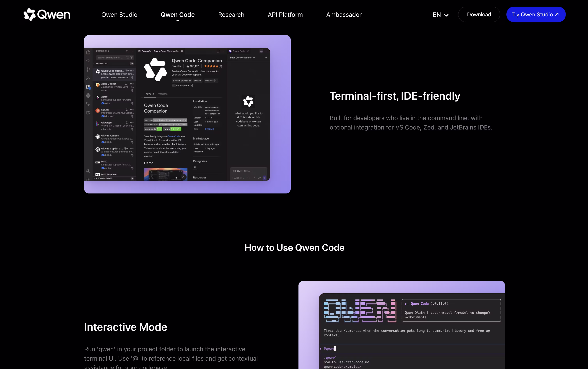The height and width of the screenshot is (369, 588).
Task: Focus the Ask Qwen Code chat input
Action: (x=248, y=171)
